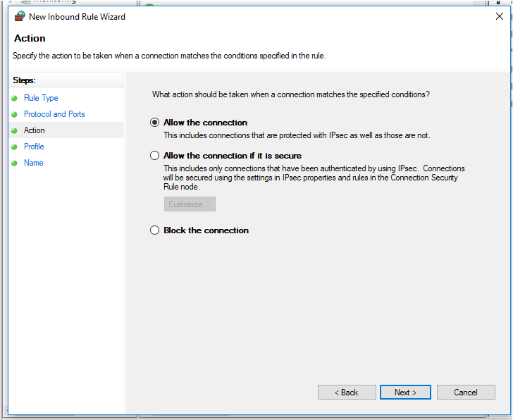Jump to the Profile step
Screen dimensions: 513x420
pos(34,147)
